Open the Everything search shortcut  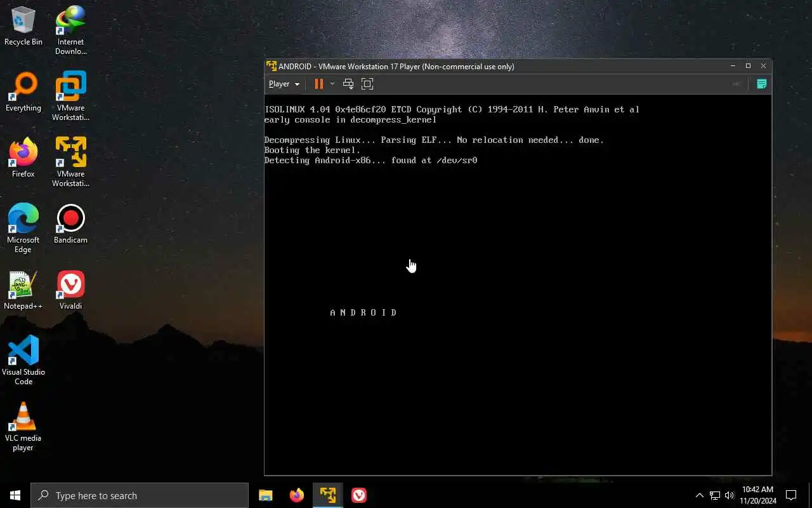(23, 92)
